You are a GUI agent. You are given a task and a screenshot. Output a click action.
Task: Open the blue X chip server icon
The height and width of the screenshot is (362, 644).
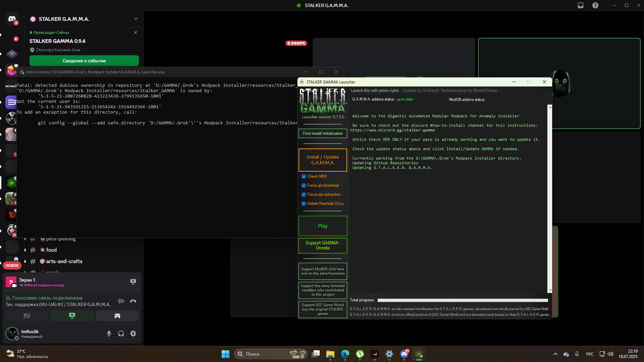point(12,54)
